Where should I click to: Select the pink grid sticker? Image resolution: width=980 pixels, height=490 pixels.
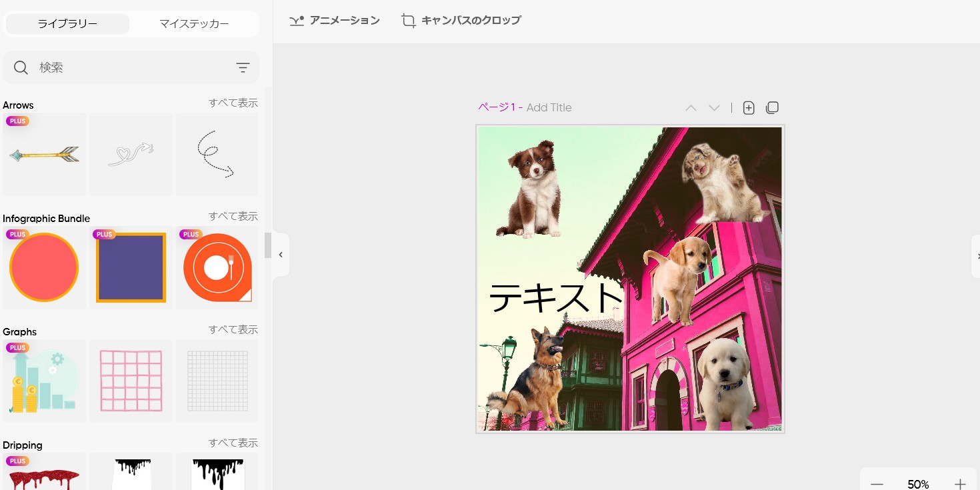click(131, 381)
